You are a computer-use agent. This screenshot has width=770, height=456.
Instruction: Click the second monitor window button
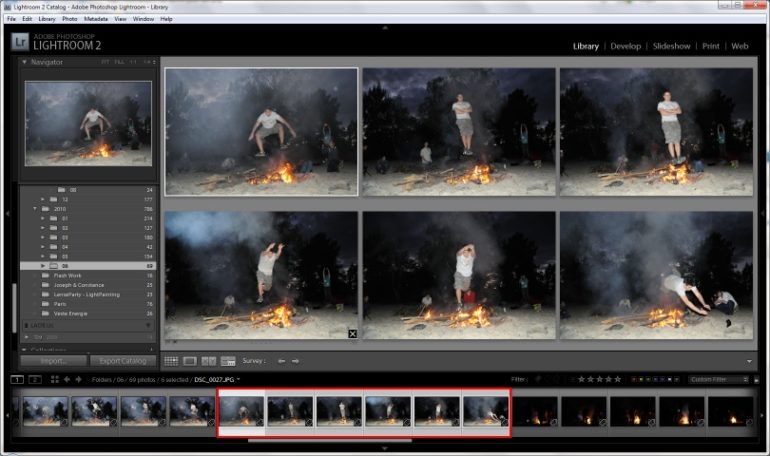pos(35,380)
